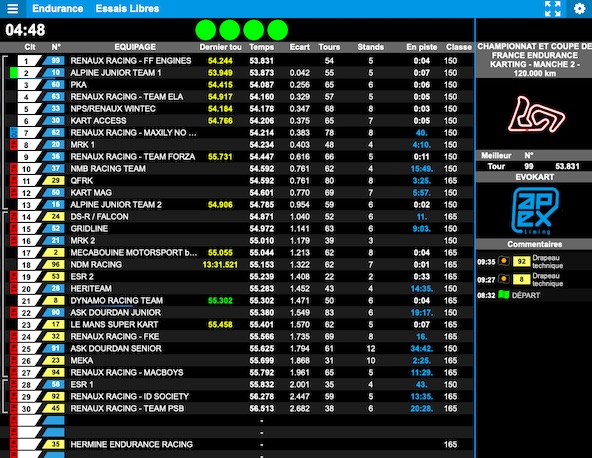This screenshot has width=592, height=458.
Task: Click the yellow number 29 badge for QFRK
Action: click(54, 180)
